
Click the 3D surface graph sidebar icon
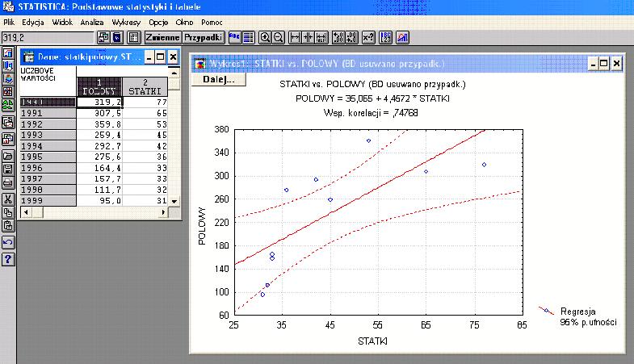(8, 79)
